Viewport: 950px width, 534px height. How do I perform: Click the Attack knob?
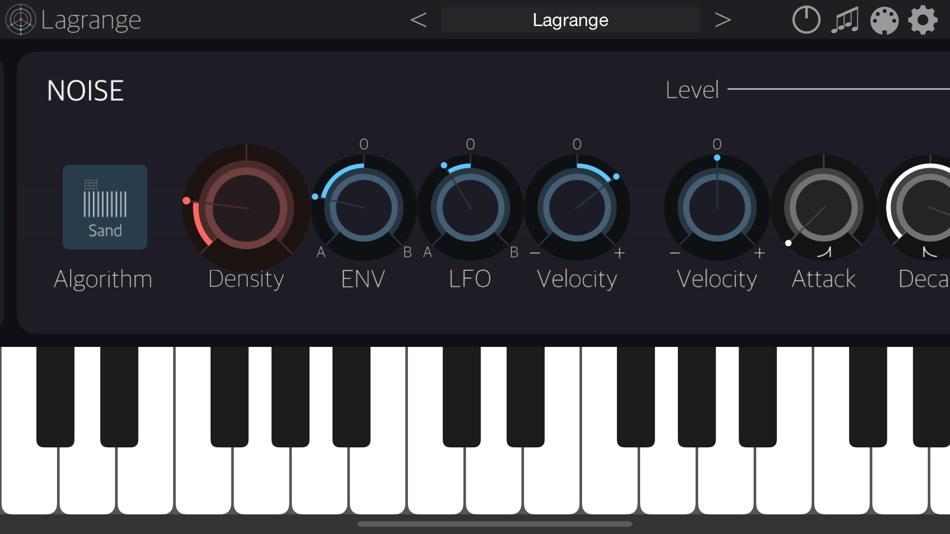tap(823, 208)
